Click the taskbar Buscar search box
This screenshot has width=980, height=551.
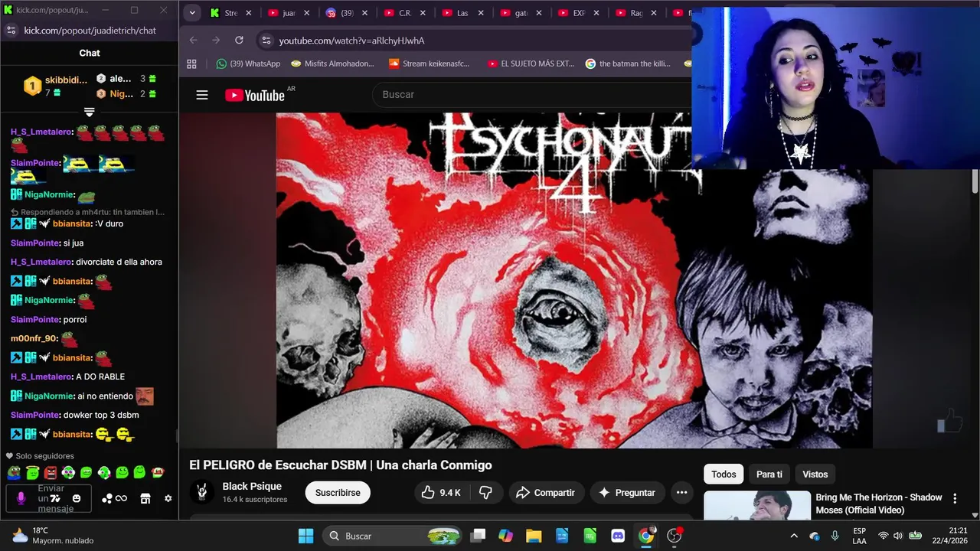(x=392, y=536)
